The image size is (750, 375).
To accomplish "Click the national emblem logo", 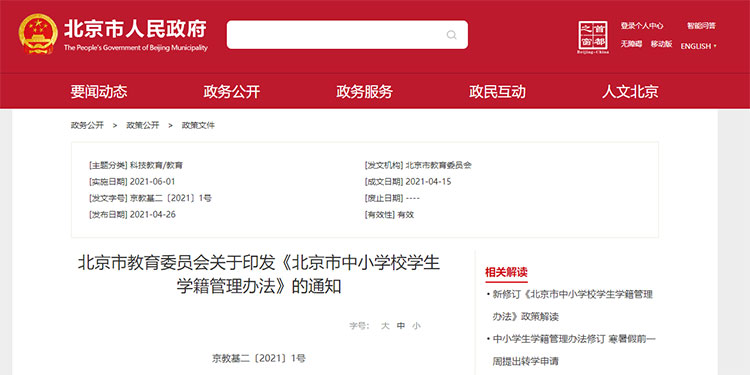I will point(38,34).
